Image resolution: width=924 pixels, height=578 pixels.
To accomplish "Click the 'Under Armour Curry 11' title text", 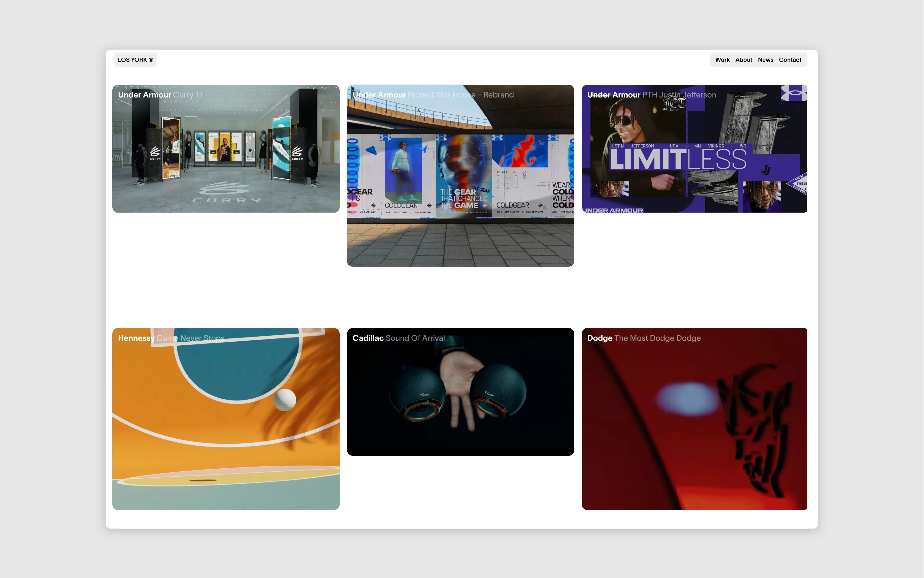I will 160,95.
